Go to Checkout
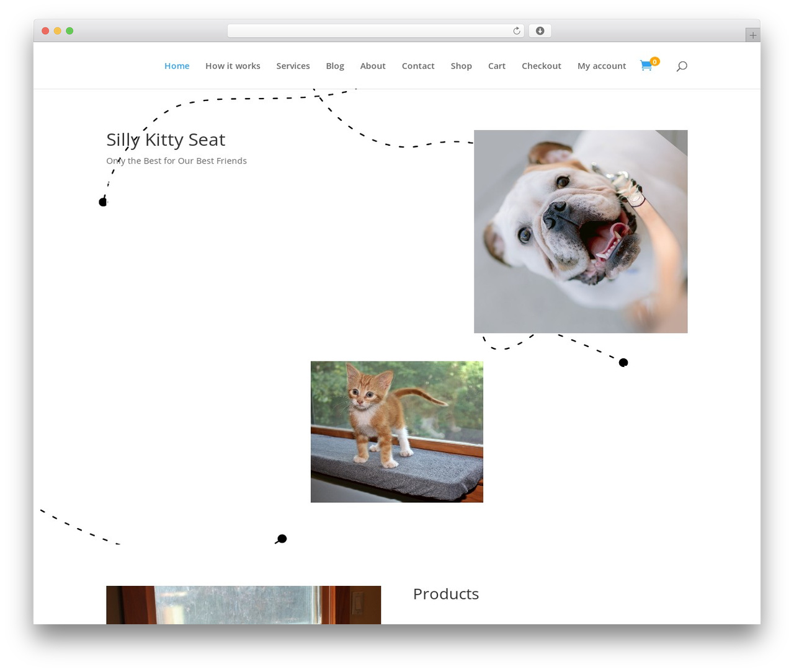 [541, 66]
